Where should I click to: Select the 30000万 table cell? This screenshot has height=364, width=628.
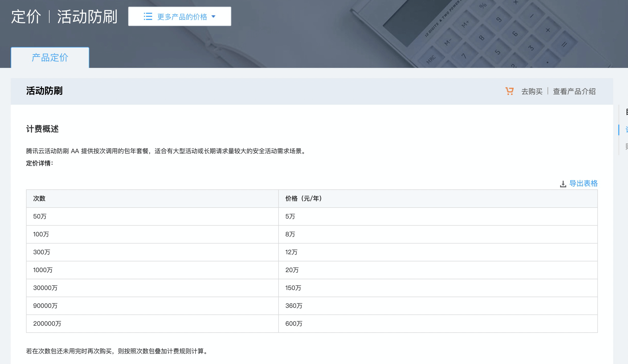152,288
